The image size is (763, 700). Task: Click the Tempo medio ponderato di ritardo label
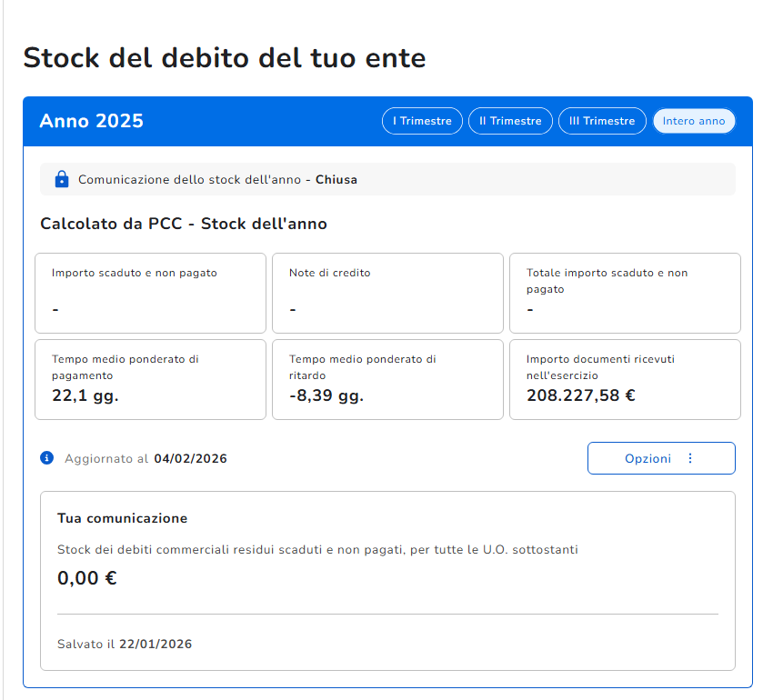(363, 367)
